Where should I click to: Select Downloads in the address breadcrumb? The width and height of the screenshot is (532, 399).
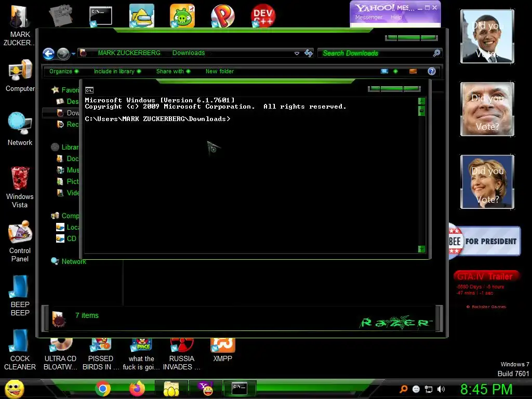tap(189, 53)
